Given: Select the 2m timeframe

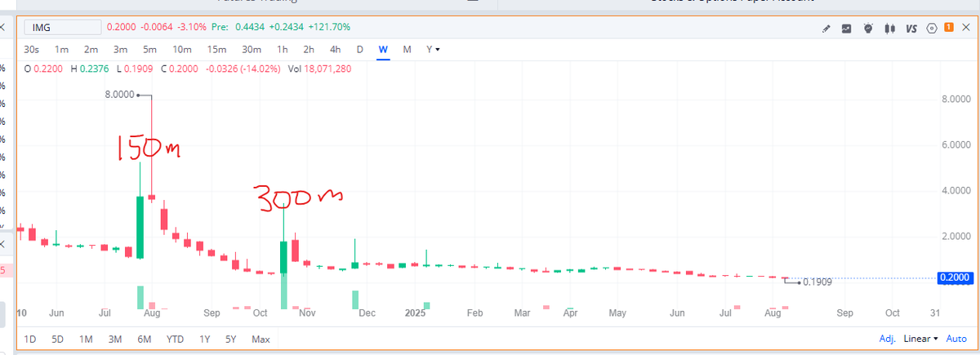Looking at the screenshot, I should point(91,50).
